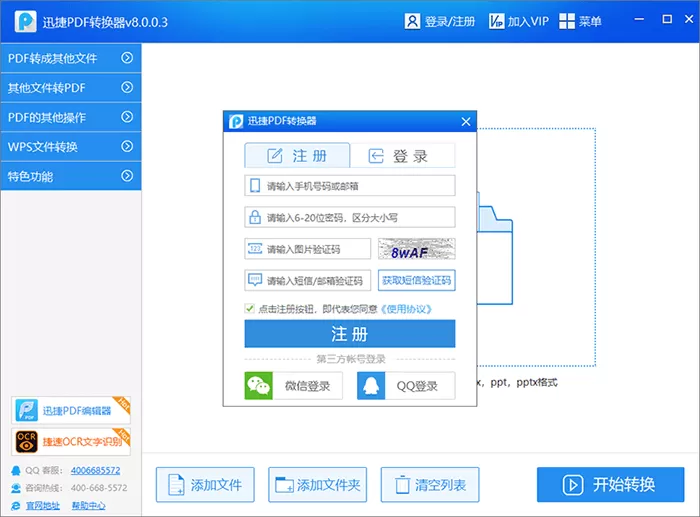
Task: Open 登录/注册 in the title bar
Action: 450,21
